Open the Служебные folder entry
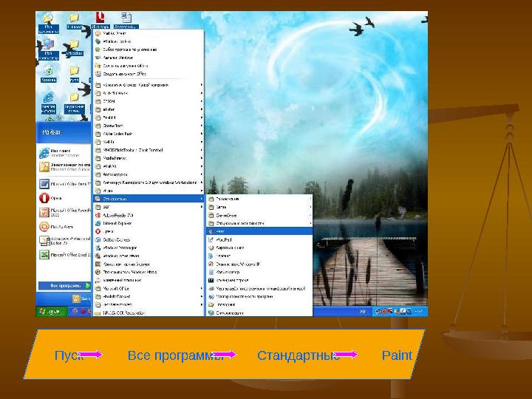 (x=259, y=215)
